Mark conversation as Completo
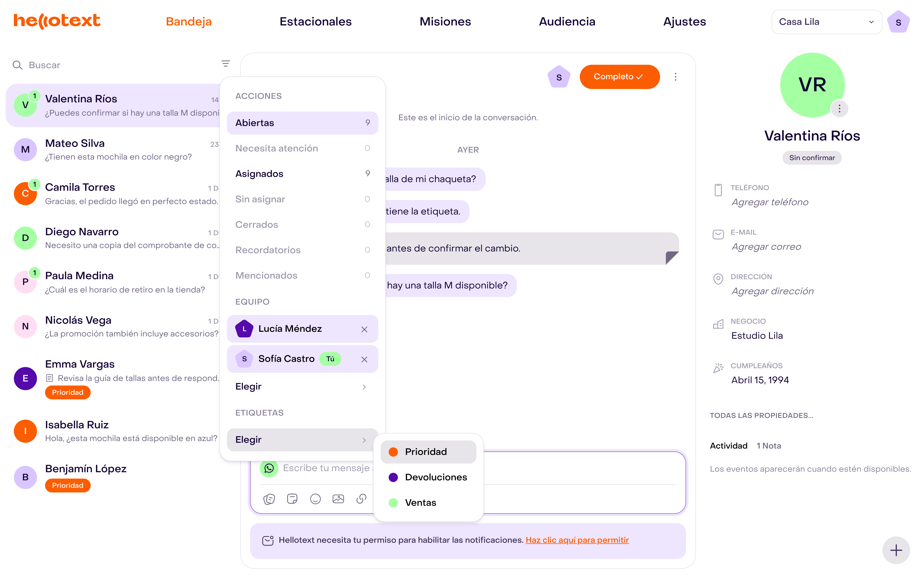 point(619,77)
